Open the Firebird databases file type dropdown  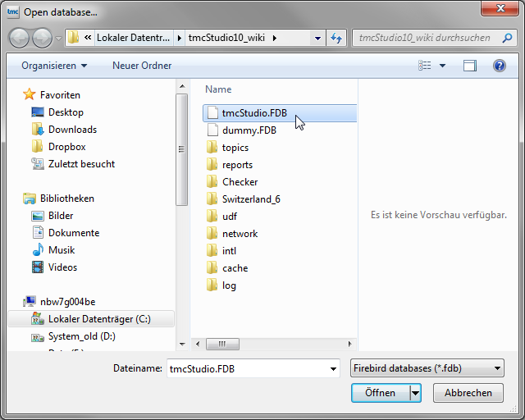point(426,369)
